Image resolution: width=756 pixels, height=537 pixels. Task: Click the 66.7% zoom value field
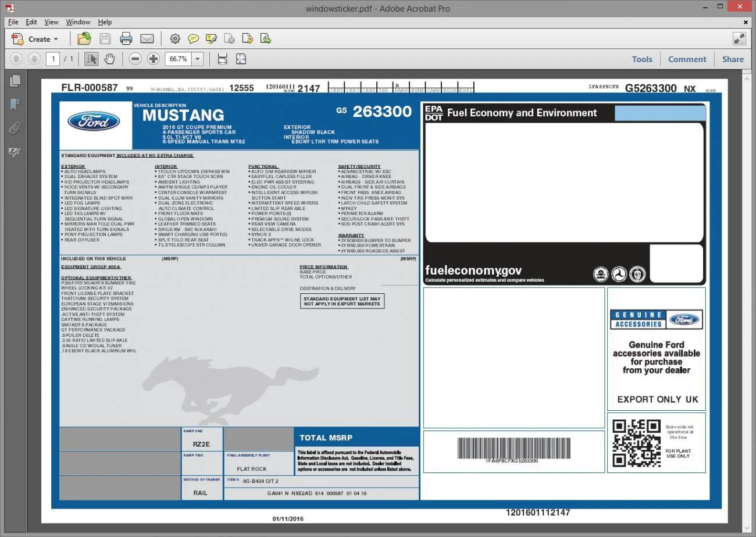tap(179, 59)
